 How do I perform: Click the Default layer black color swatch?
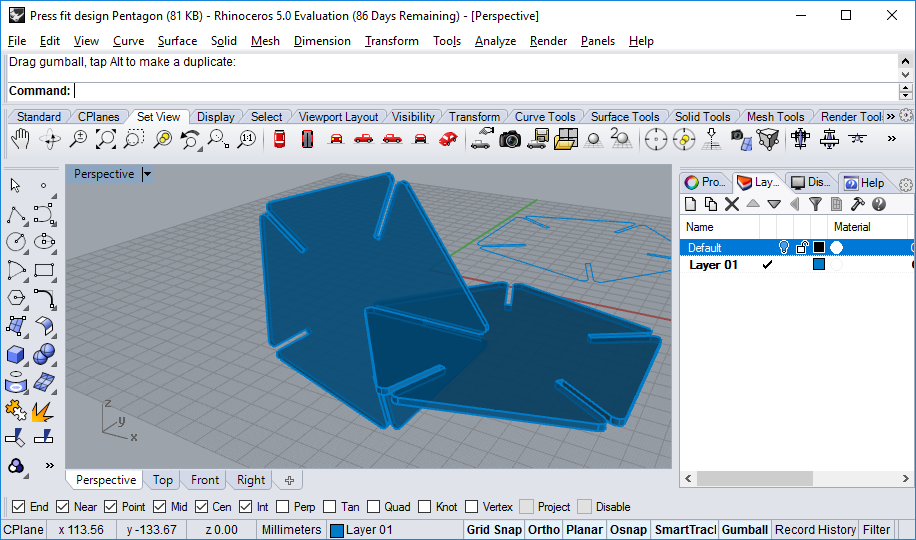click(819, 247)
